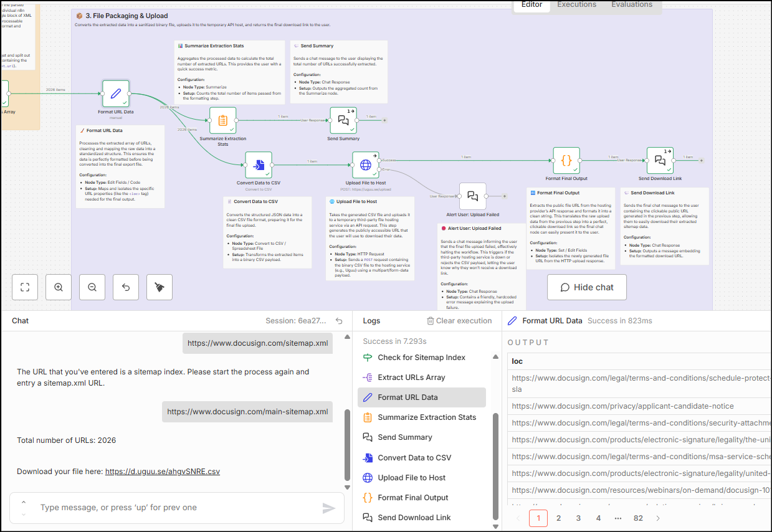
Task: Select Upload File to Host log entry
Action: [422, 478]
